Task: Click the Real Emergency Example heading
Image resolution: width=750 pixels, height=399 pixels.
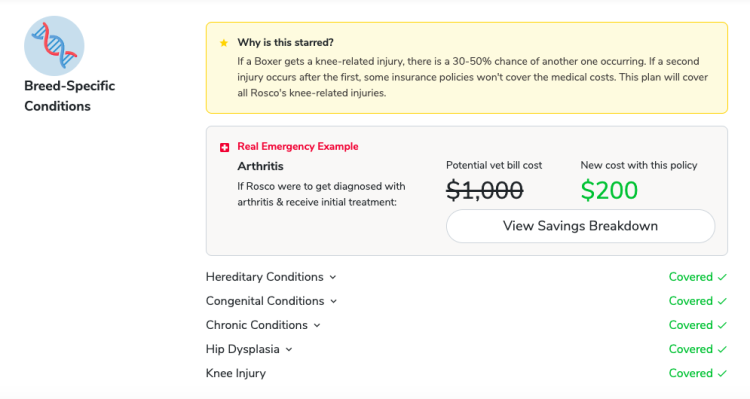Action: tap(298, 146)
